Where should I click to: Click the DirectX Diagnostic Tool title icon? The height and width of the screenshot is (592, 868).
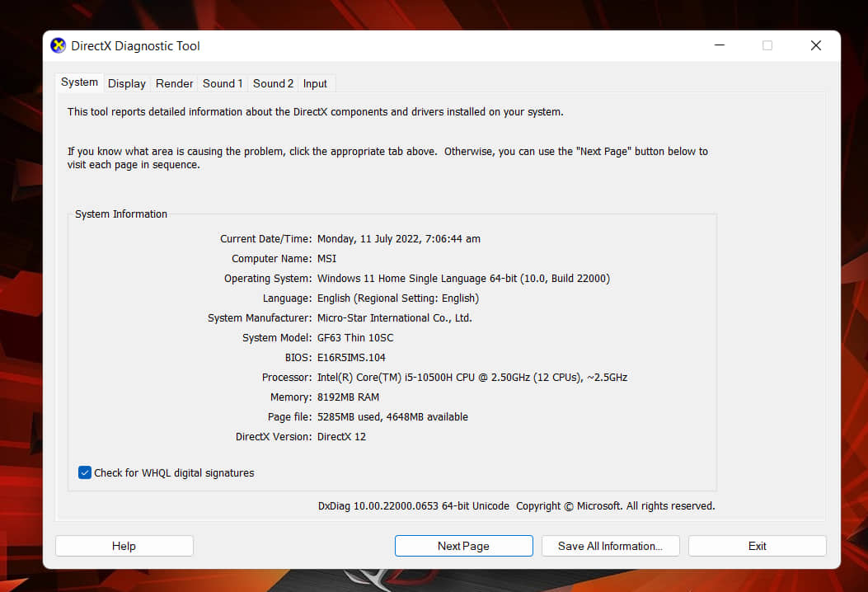click(x=59, y=46)
